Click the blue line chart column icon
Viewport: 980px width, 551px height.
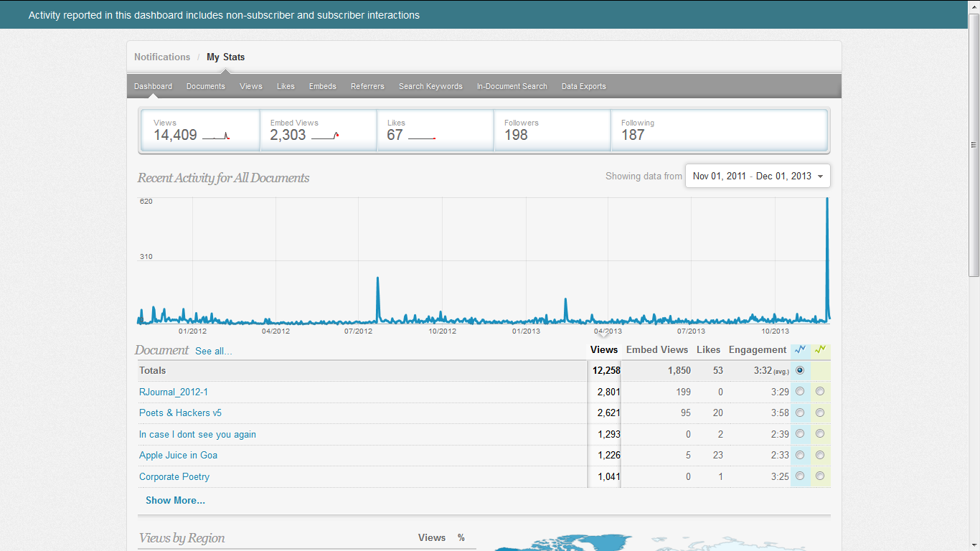tap(800, 349)
